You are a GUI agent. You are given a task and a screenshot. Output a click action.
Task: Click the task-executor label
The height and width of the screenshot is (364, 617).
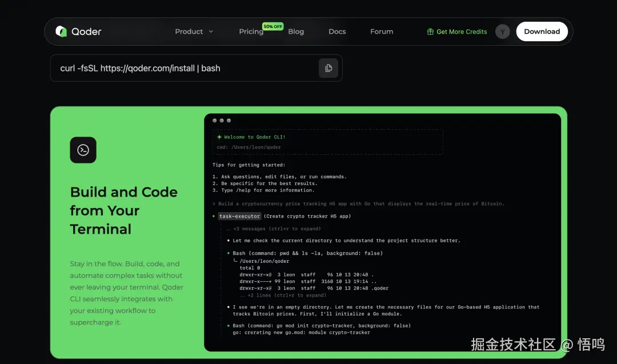[239, 216]
